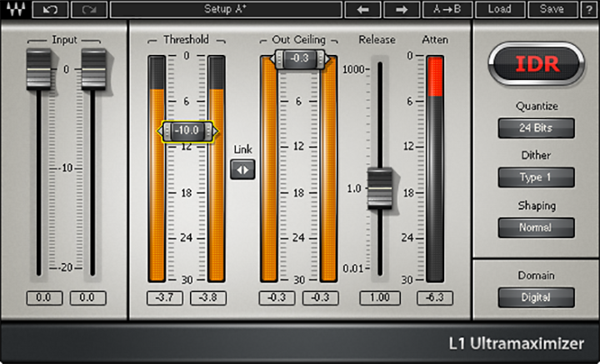
Task: Click the right Out Ceiling meter
Action: click(x=328, y=169)
